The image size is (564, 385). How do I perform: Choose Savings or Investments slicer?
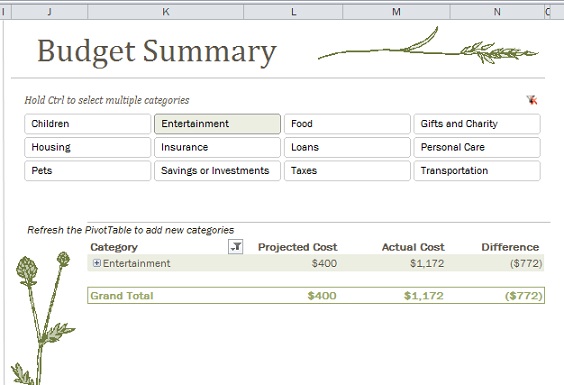pos(217,171)
